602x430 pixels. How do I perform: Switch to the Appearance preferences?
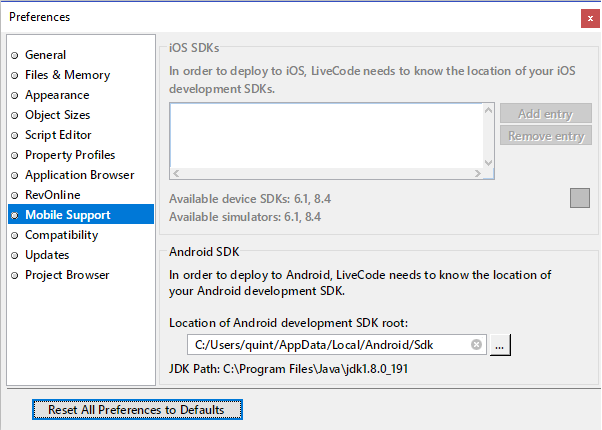57,95
